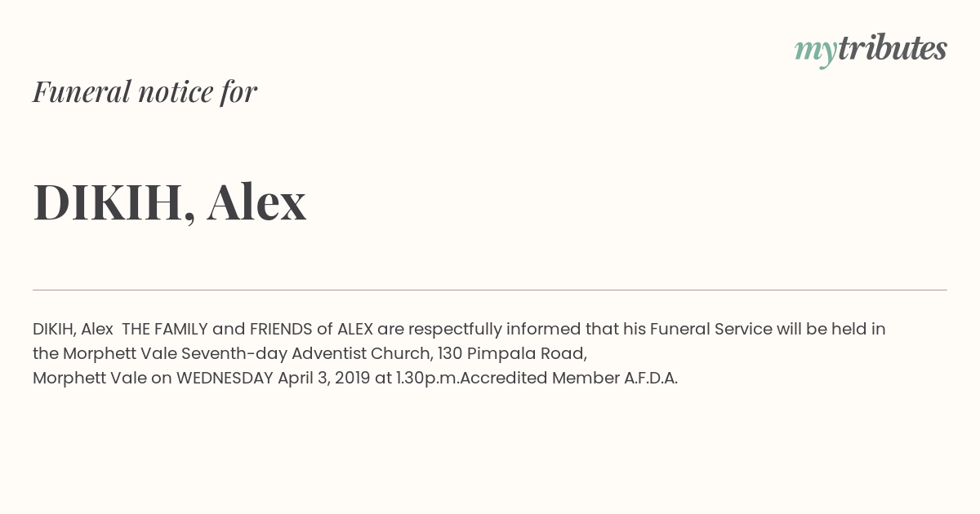This screenshot has height=514, width=980.
Task: Select the capitalized word "ALEX" in the notice
Action: (x=355, y=330)
